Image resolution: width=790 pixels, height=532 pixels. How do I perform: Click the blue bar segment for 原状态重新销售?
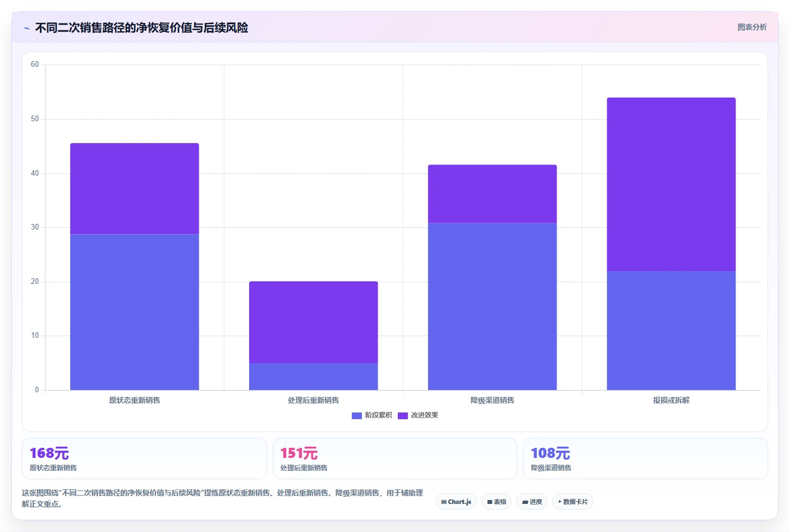click(x=135, y=312)
